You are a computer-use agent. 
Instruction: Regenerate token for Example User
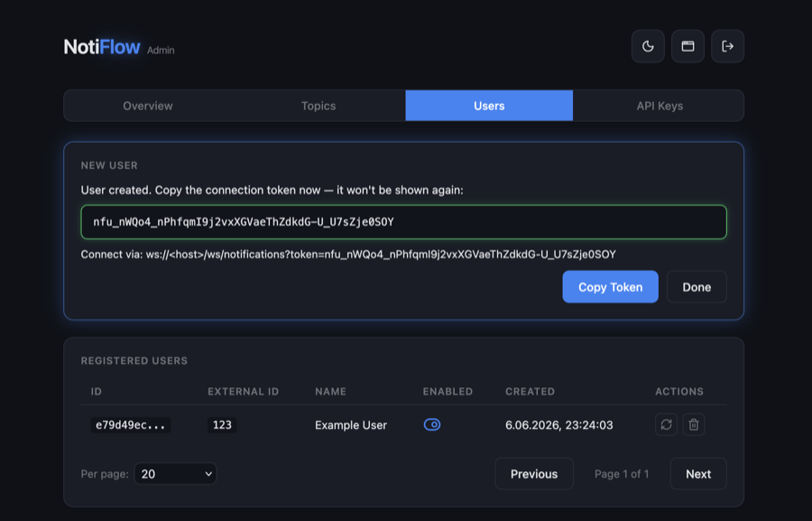[x=666, y=424]
